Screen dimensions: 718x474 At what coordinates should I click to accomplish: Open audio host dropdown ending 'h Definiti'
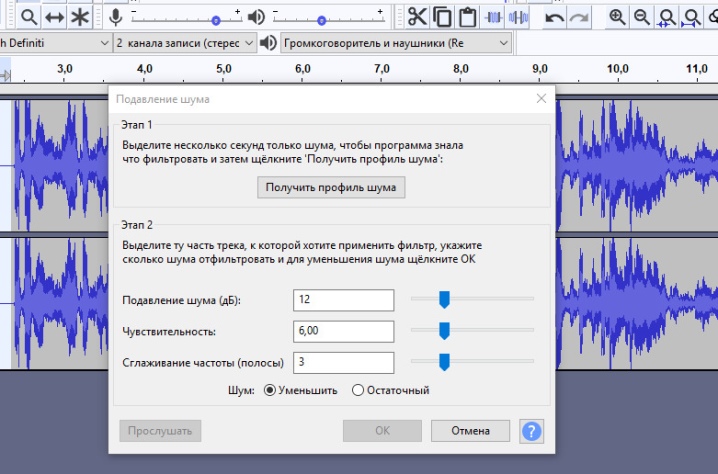(55, 43)
